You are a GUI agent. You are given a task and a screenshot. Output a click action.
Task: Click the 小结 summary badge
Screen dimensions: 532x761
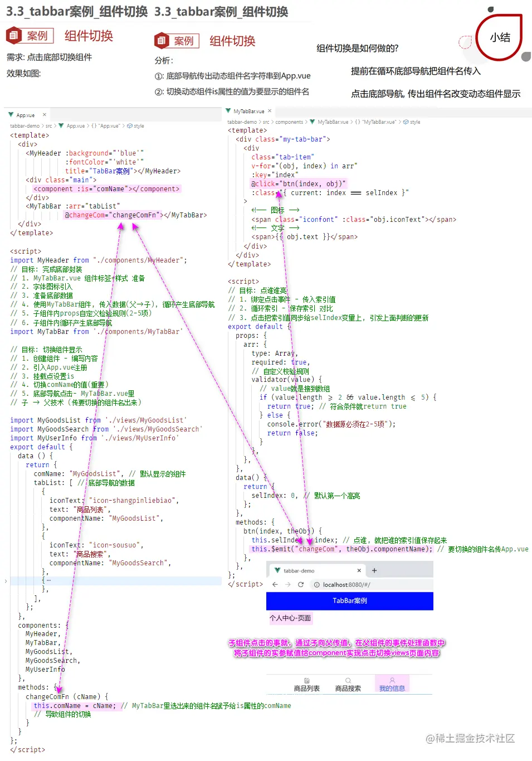click(500, 37)
